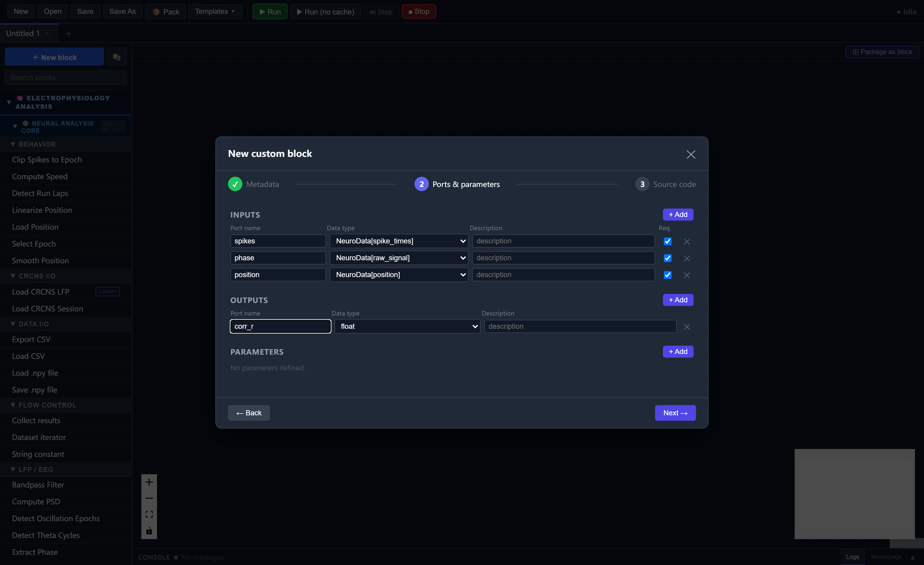
Task: Click the canvas minimap thumbnail
Action: [x=854, y=494]
